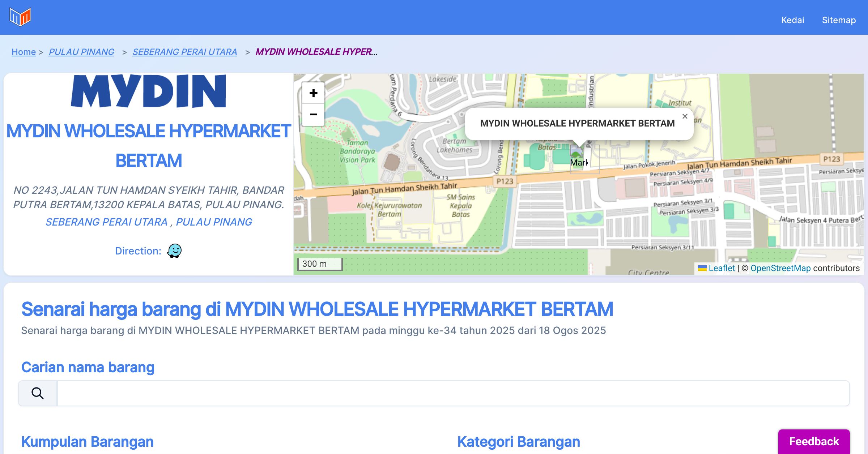868x454 pixels.
Task: Click the site logo in header
Action: [x=20, y=17]
